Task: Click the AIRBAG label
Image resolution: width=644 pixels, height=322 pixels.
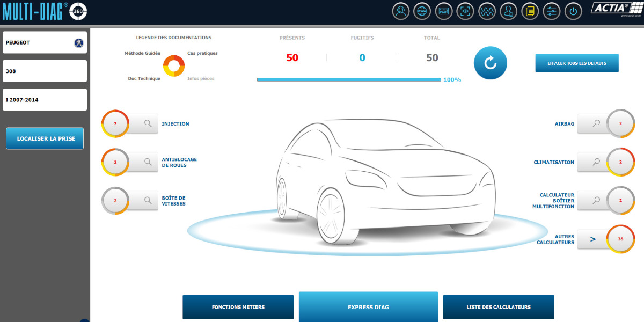Action: point(565,123)
